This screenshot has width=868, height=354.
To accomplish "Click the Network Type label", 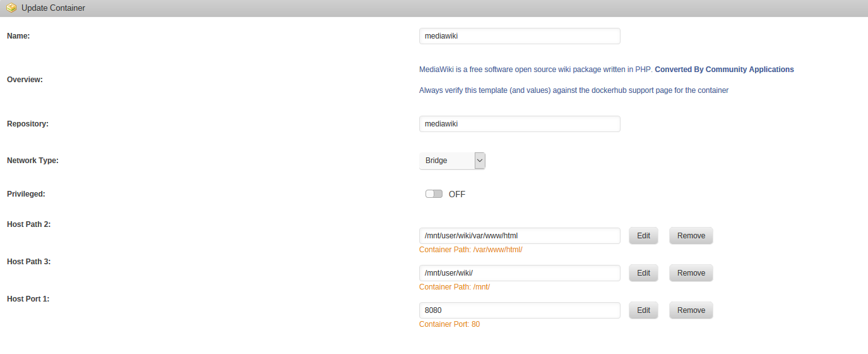I will [33, 161].
